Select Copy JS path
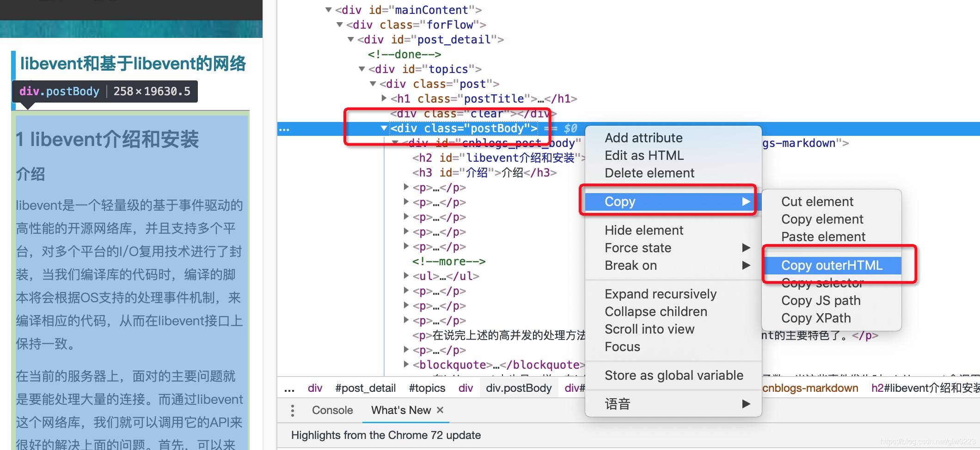The image size is (980, 450). click(x=832, y=300)
